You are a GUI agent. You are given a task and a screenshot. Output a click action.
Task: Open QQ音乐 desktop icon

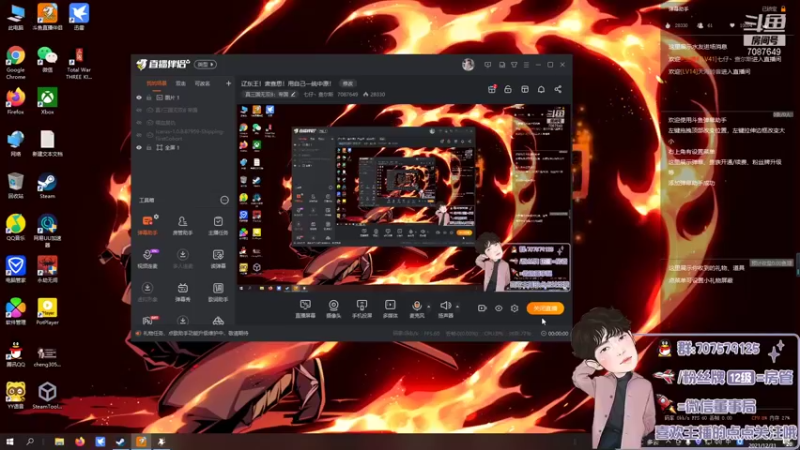point(16,228)
